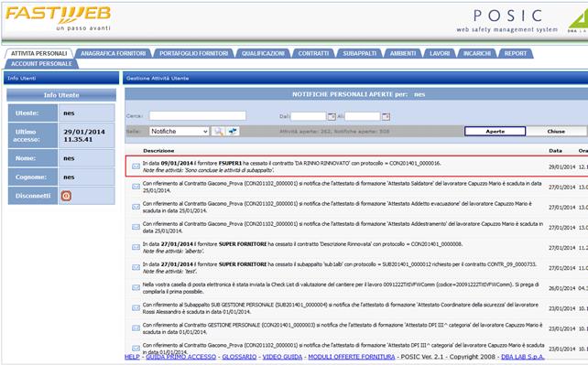The width and height of the screenshot is (588, 365).
Task: Select the Attestato Addetto evacuazione notification text
Action: coord(337,207)
